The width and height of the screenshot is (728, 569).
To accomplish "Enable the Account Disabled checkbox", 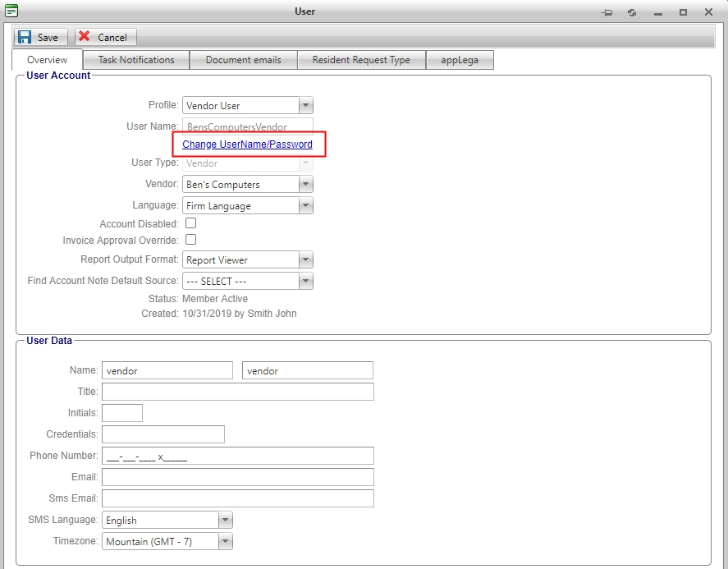I will [x=190, y=223].
